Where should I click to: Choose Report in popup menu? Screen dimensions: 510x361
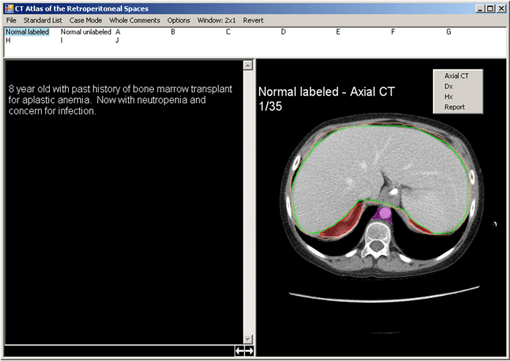[x=455, y=107]
